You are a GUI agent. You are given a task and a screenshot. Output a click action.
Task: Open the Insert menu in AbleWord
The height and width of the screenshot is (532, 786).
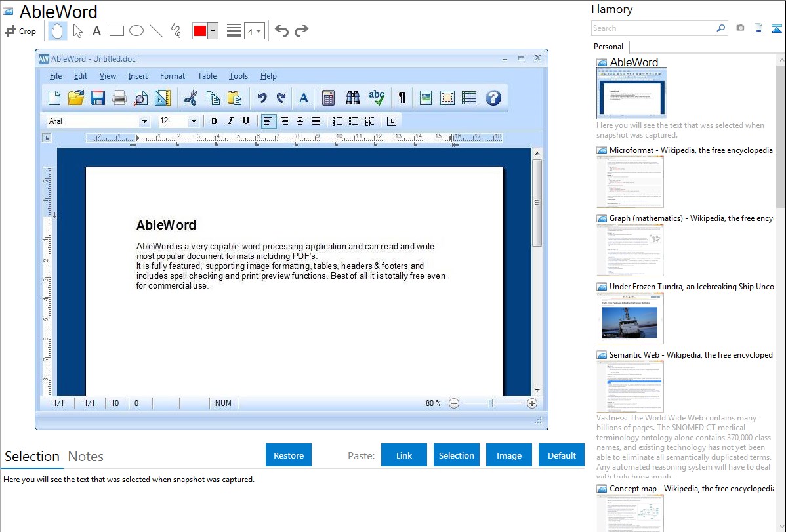[x=138, y=76]
